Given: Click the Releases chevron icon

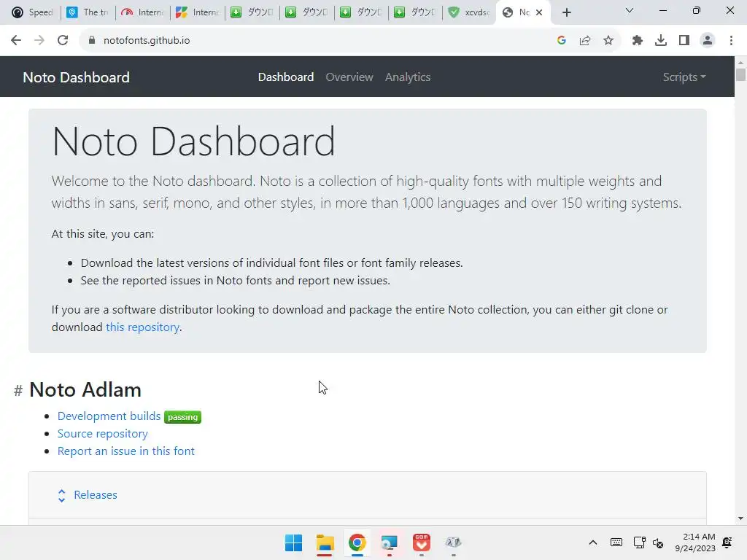Looking at the screenshot, I should [61, 495].
